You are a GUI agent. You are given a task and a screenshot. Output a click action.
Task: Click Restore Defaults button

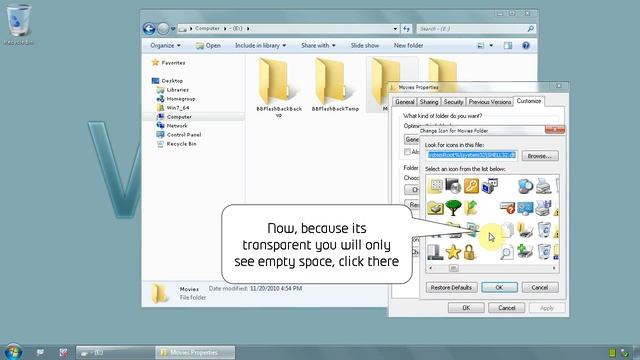tap(451, 288)
